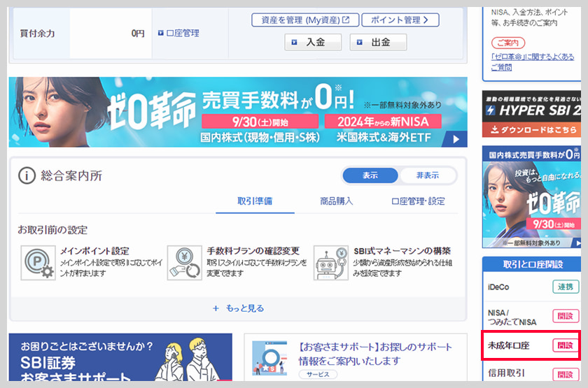The image size is (588, 388).
Task: Click the 手数料プラン yen coin icon
Action: [x=185, y=263]
